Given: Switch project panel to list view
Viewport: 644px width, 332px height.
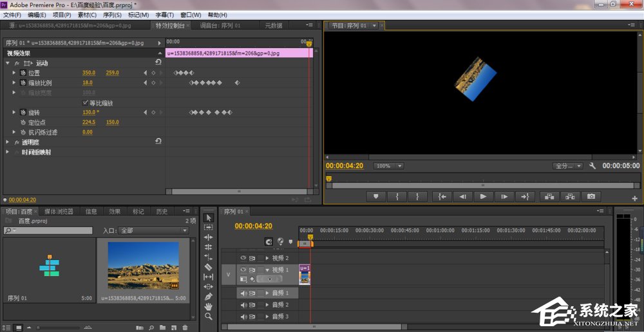Looking at the screenshot, I should (x=7, y=327).
